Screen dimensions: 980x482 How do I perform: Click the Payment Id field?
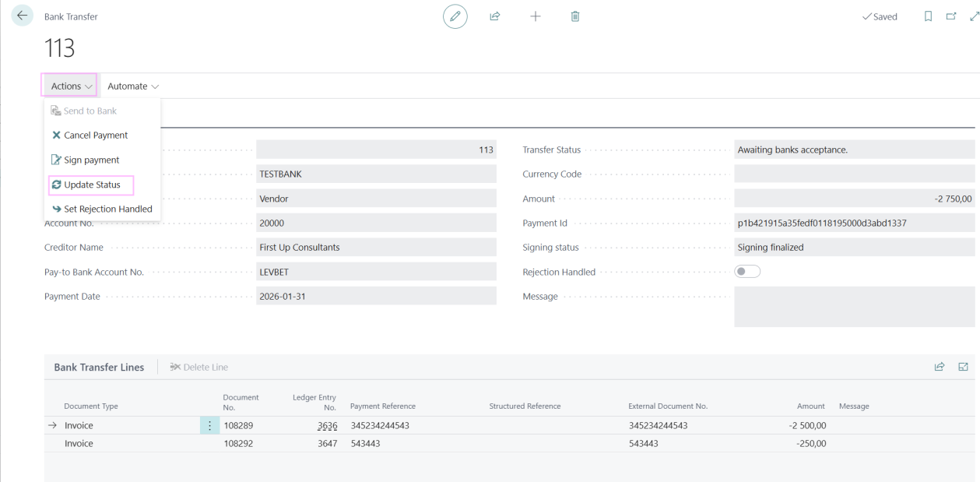click(x=854, y=223)
